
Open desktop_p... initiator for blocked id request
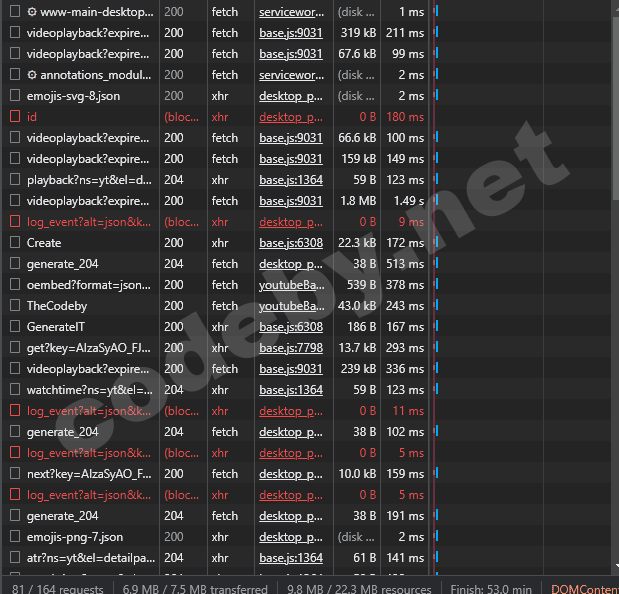291,117
